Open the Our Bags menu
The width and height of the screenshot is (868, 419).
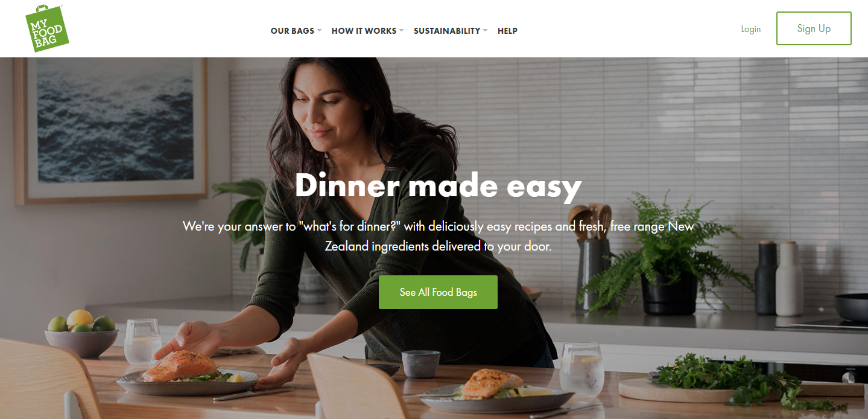pyautogui.click(x=293, y=31)
